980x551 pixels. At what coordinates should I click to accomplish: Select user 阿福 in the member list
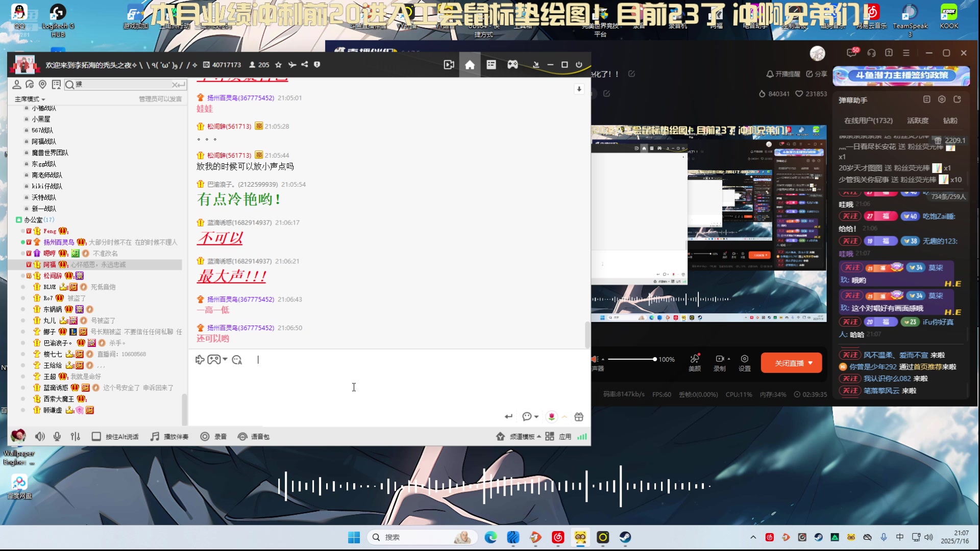[x=50, y=265]
